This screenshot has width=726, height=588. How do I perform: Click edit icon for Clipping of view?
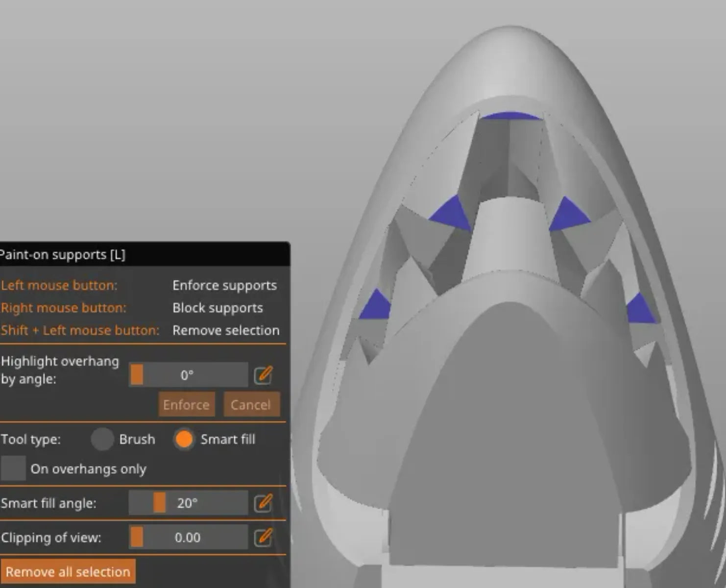point(263,537)
